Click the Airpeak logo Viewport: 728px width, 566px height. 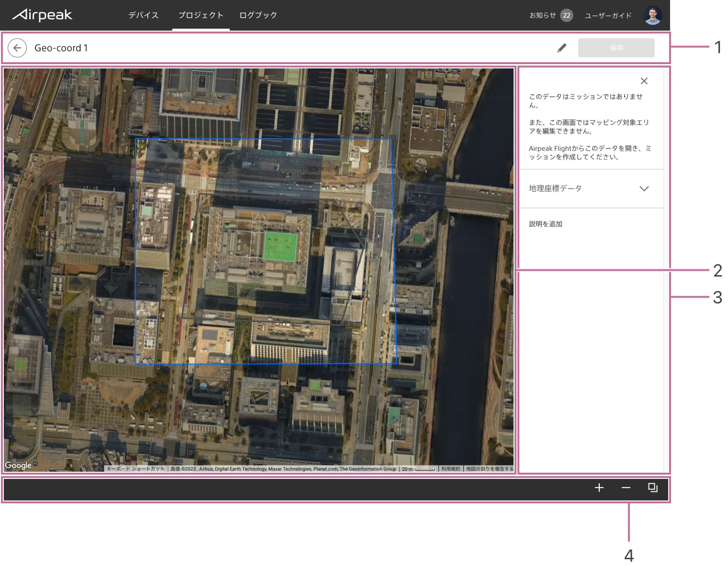click(42, 15)
